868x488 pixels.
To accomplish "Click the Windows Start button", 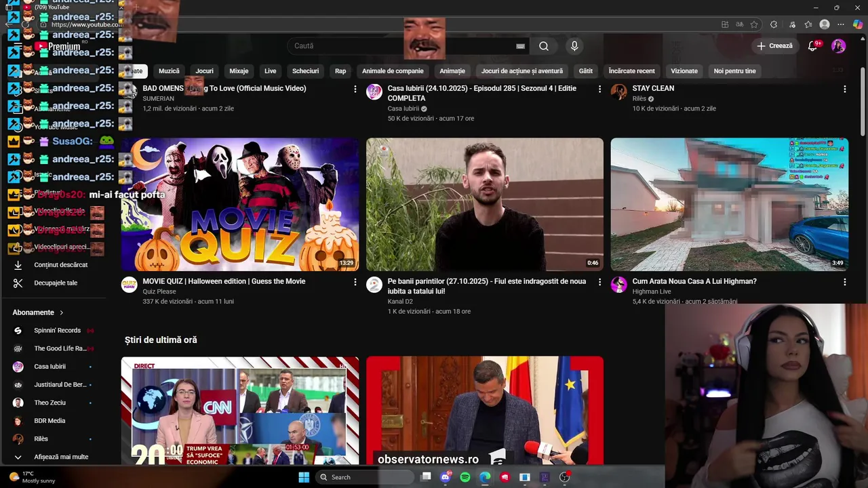I will (x=304, y=477).
